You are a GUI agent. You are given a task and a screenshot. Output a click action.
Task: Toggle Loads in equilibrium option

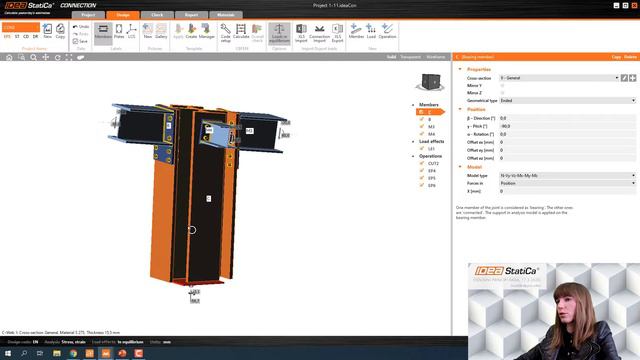(x=279, y=33)
